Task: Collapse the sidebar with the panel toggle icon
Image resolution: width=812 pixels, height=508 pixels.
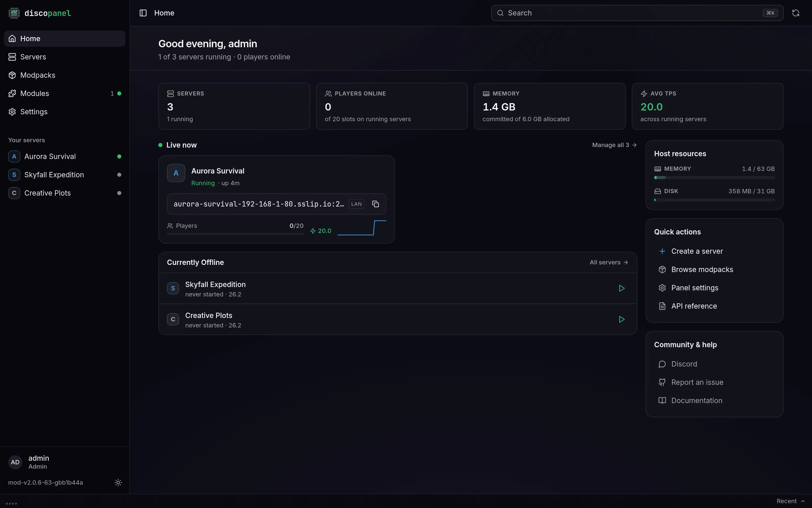Action: (143, 13)
